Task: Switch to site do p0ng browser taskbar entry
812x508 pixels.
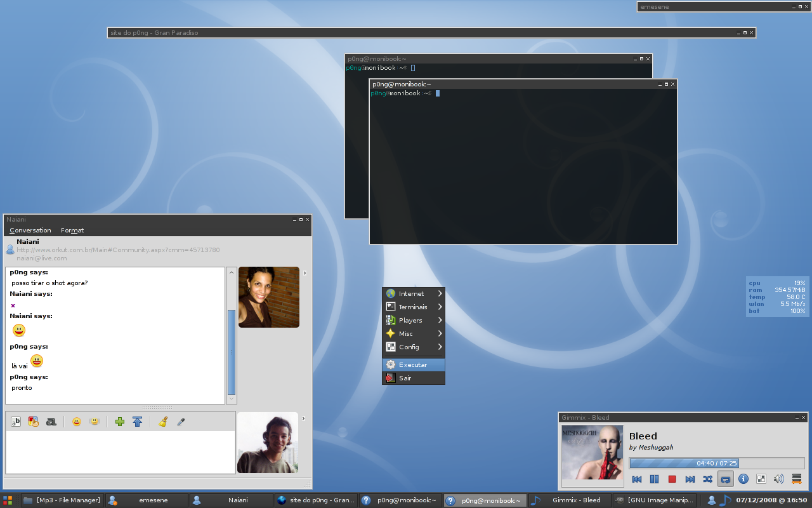Action: (x=316, y=500)
